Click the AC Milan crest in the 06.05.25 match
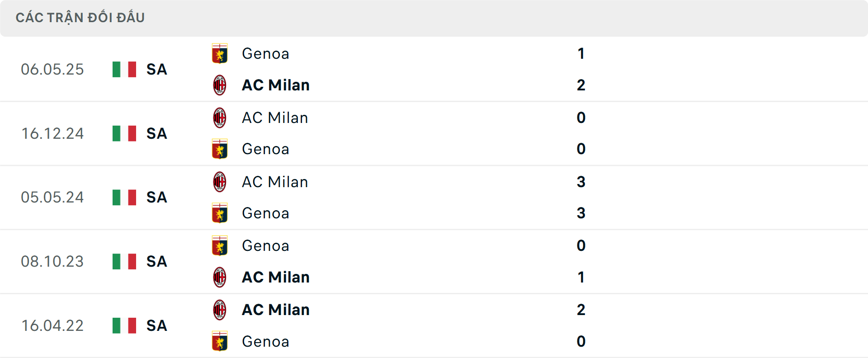This screenshot has width=868, height=358. pos(220,85)
